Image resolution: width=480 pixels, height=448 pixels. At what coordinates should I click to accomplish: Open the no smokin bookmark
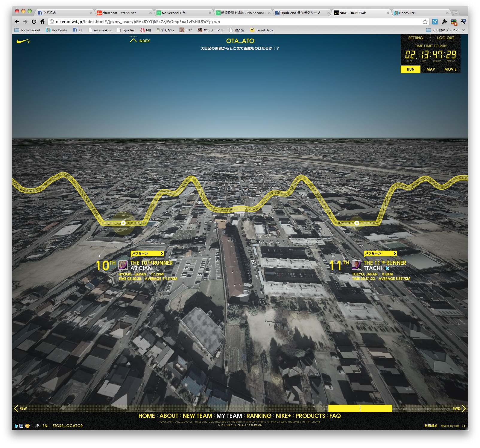click(x=99, y=30)
